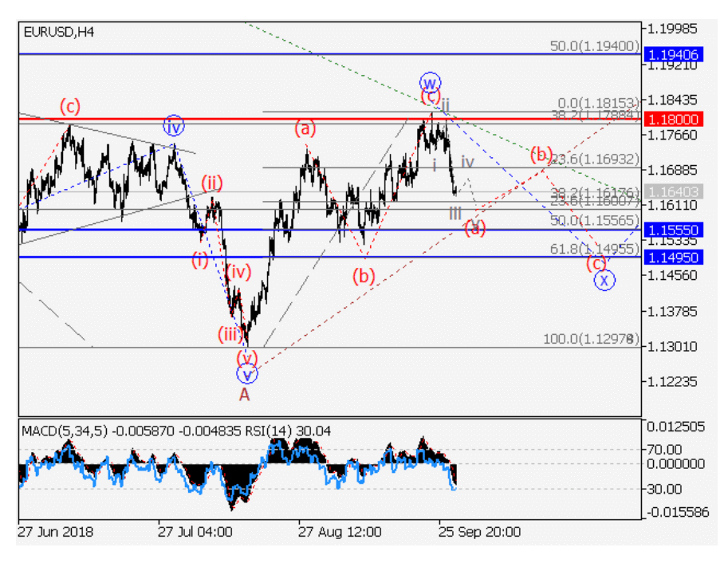This screenshot has height=563, width=728.
Task: Select the circled blue w wave marker
Action: click(431, 82)
